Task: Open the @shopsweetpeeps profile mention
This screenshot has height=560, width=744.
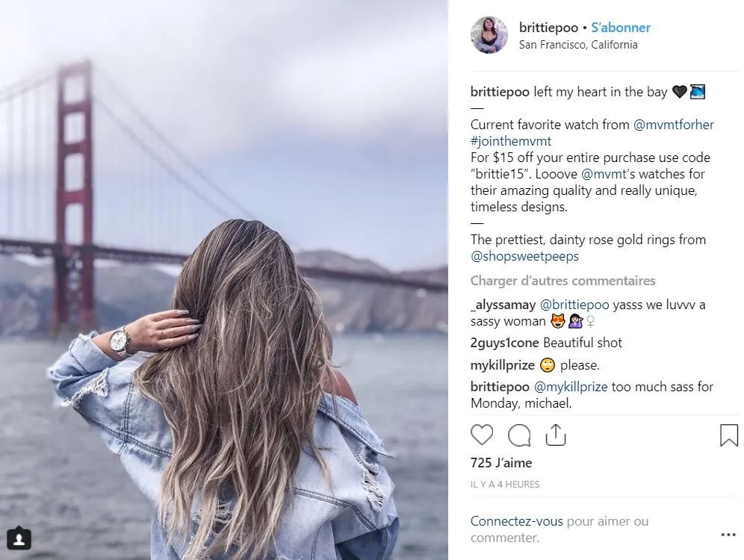Action: (524, 256)
